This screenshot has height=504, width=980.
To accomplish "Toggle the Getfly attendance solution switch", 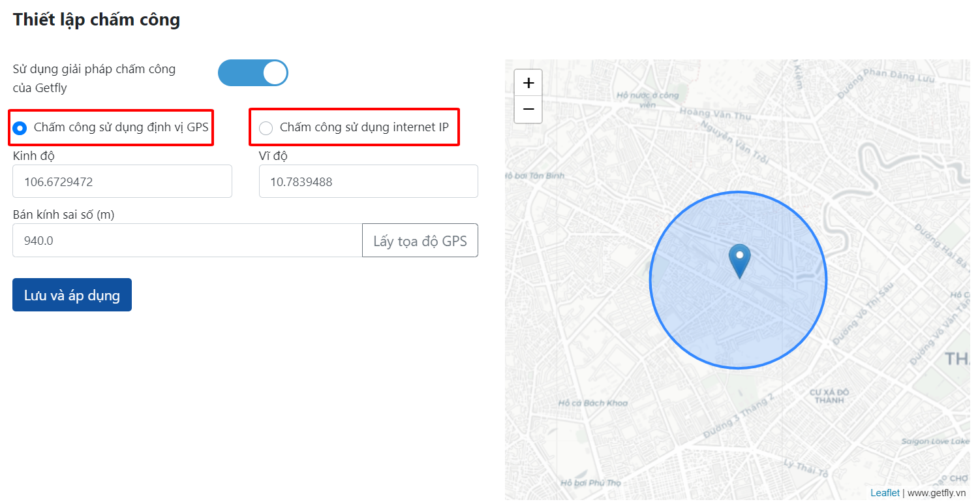I will (x=253, y=73).
